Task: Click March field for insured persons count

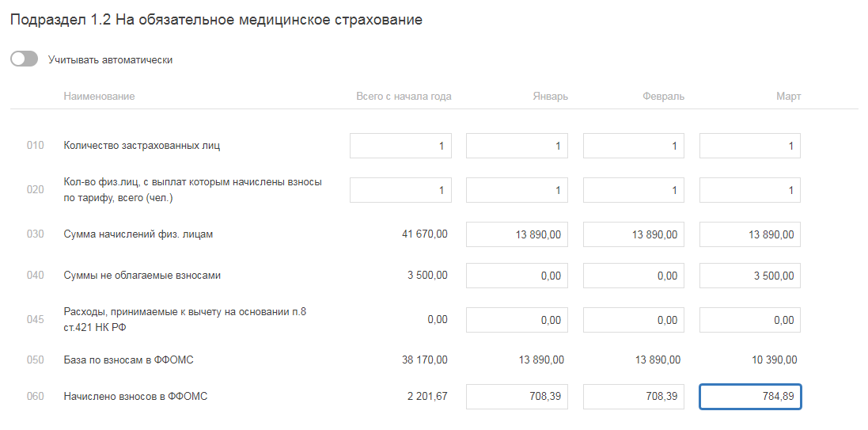Action: [750, 146]
